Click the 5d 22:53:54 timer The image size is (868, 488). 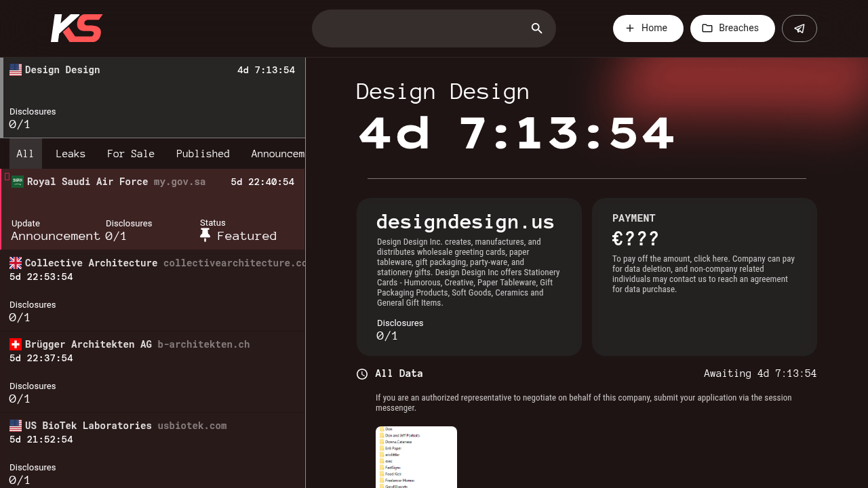click(x=41, y=277)
